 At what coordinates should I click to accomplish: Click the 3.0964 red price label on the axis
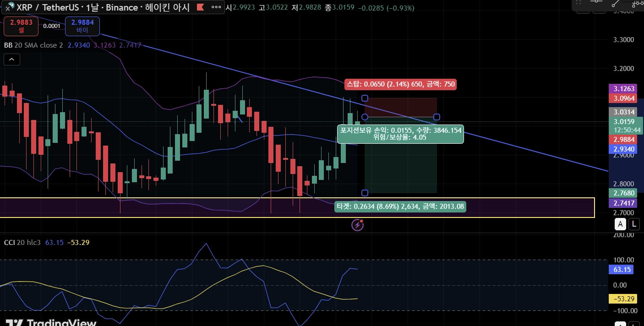coord(623,98)
